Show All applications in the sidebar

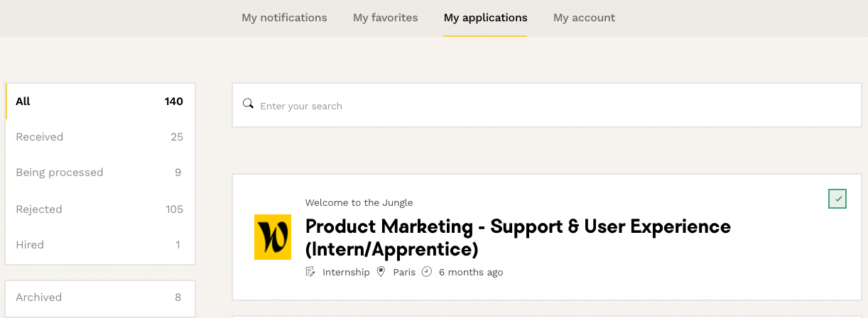pos(99,102)
